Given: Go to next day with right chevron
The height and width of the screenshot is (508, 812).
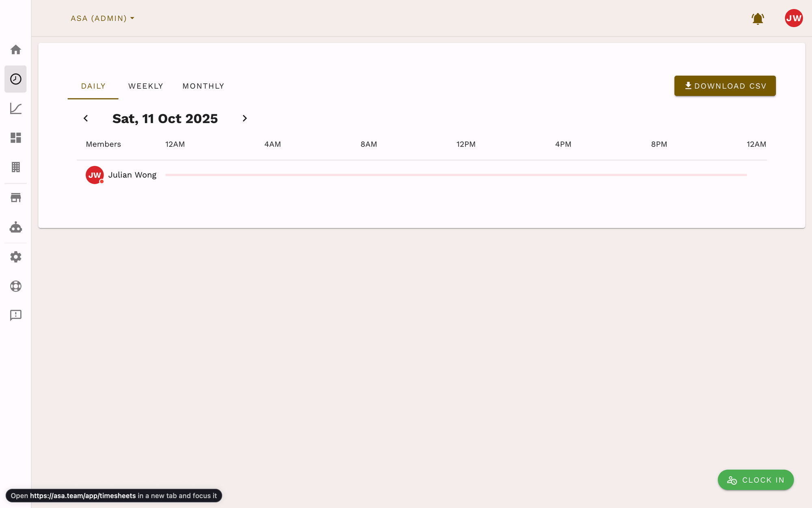Looking at the screenshot, I should [x=244, y=118].
